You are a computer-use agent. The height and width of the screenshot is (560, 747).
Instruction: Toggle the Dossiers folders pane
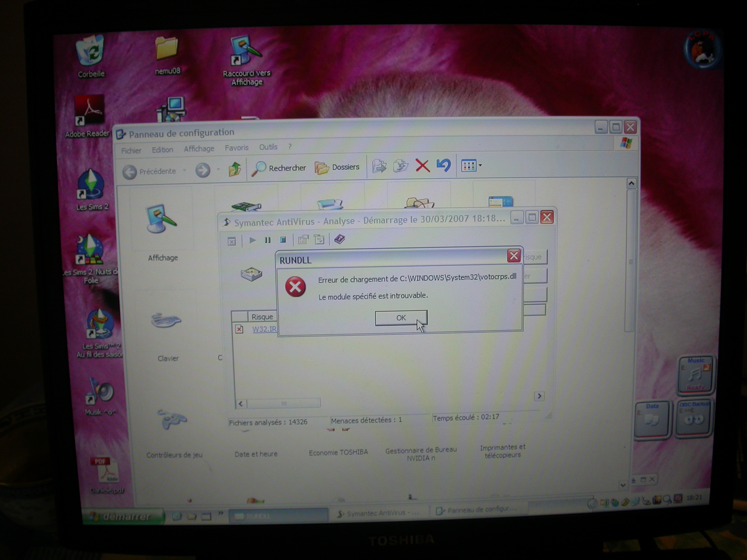click(x=337, y=167)
